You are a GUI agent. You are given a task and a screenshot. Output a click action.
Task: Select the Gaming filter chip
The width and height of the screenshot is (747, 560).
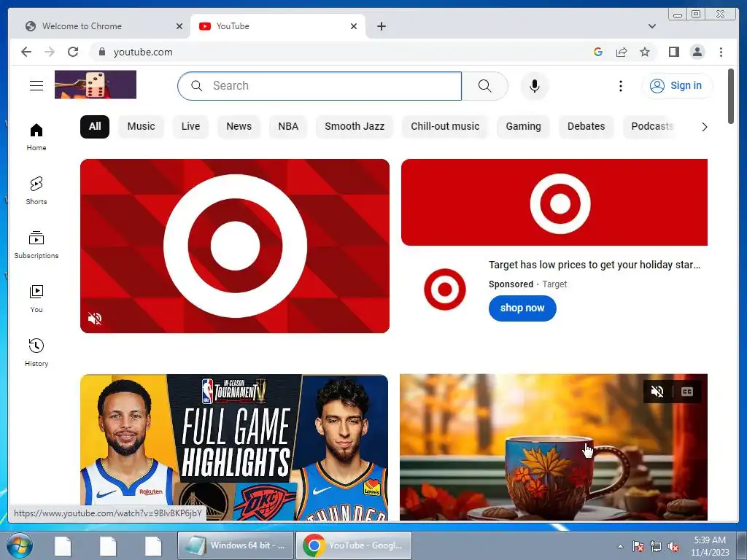(x=523, y=127)
